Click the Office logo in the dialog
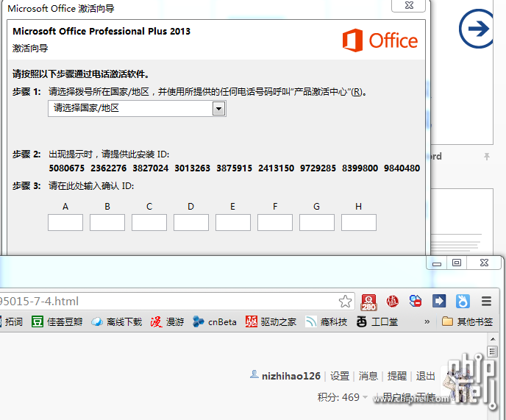The image size is (506, 420). click(380, 40)
